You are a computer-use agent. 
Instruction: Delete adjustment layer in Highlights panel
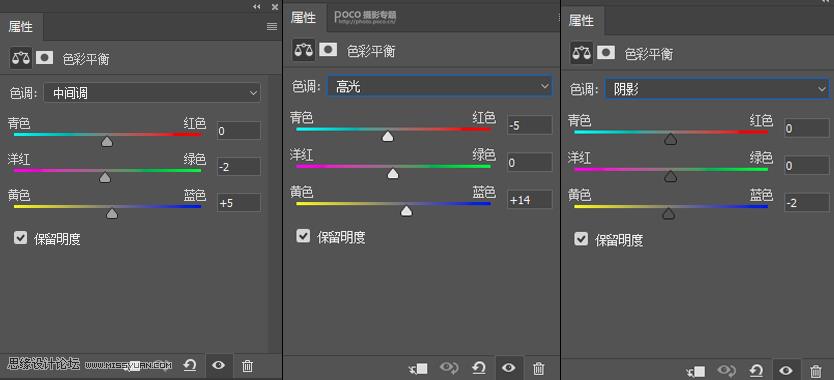(x=539, y=368)
